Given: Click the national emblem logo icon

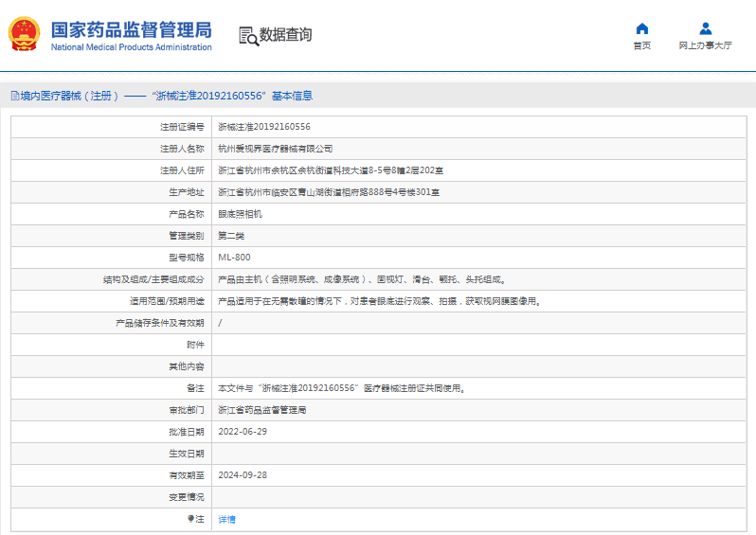Looking at the screenshot, I should click(x=24, y=35).
